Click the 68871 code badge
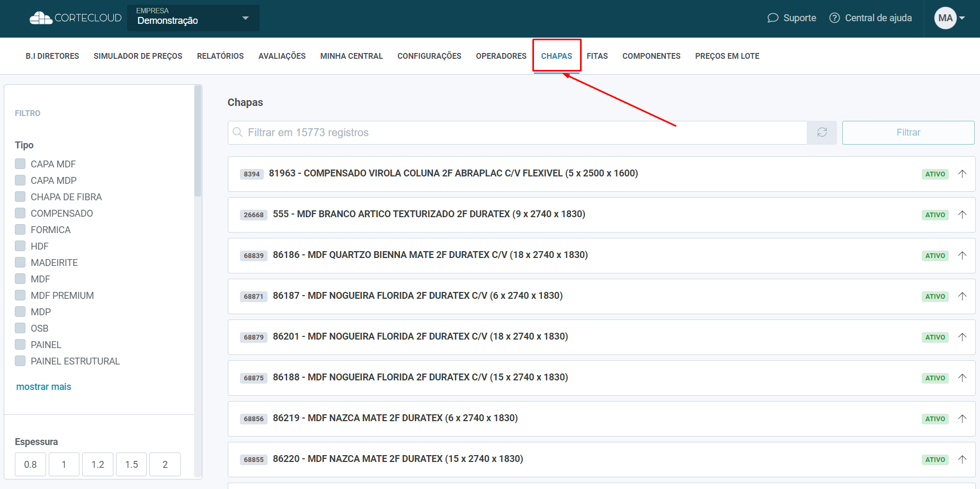The width and height of the screenshot is (980, 489). point(254,296)
